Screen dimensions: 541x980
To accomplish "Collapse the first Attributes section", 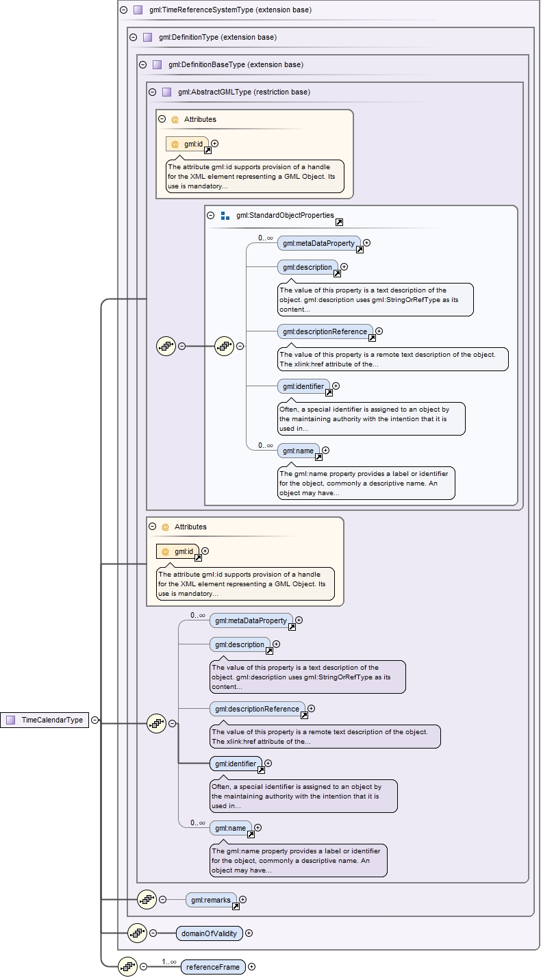I will [162, 118].
